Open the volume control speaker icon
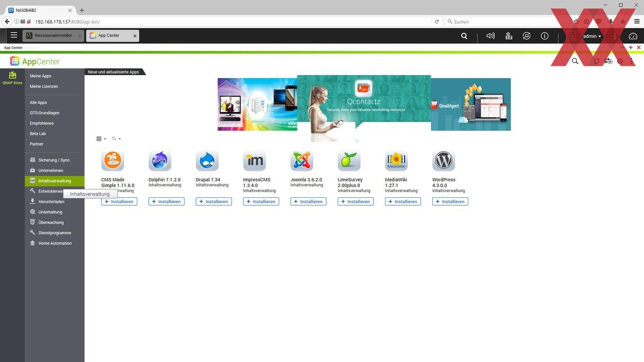 tap(491, 36)
